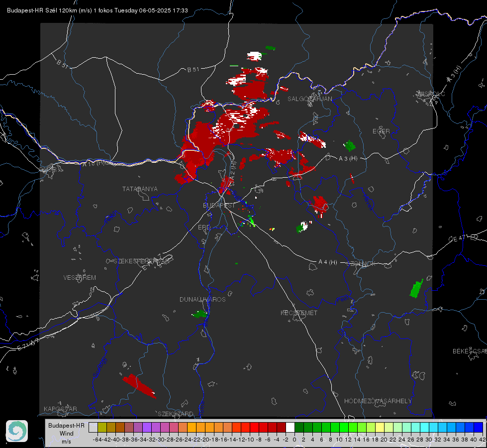This screenshot has width=487, height=448.
Task: Click the 'A 4 (H)' road label
Action: pos(328,262)
